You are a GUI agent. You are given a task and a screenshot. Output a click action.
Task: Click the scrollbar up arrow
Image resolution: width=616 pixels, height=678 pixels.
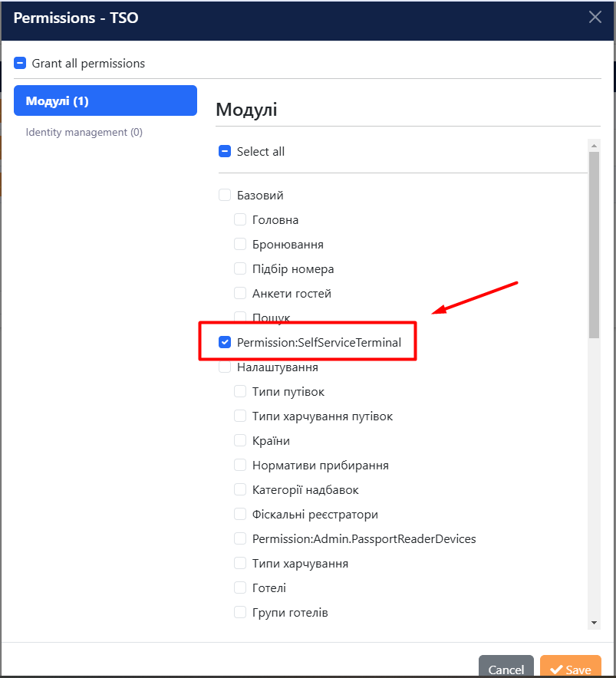594,145
